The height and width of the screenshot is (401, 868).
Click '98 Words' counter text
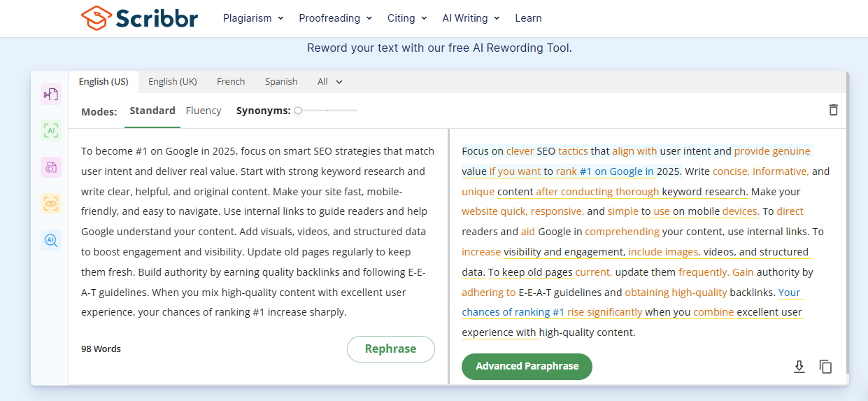click(101, 349)
